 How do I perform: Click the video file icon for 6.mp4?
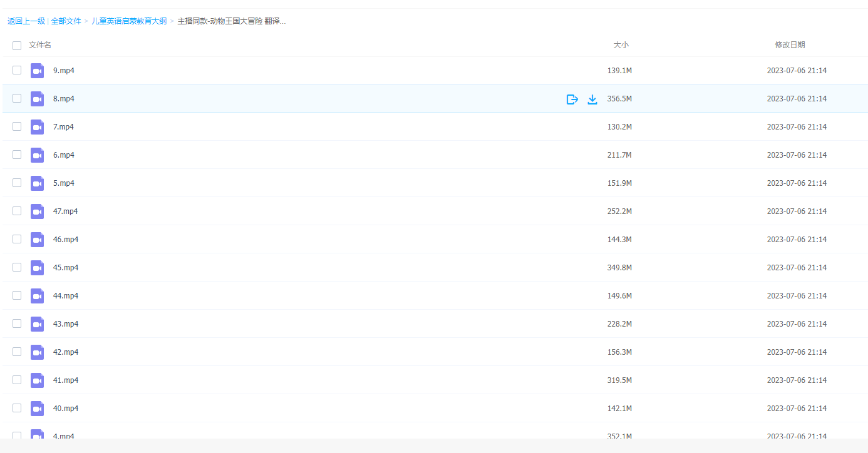pyautogui.click(x=37, y=155)
